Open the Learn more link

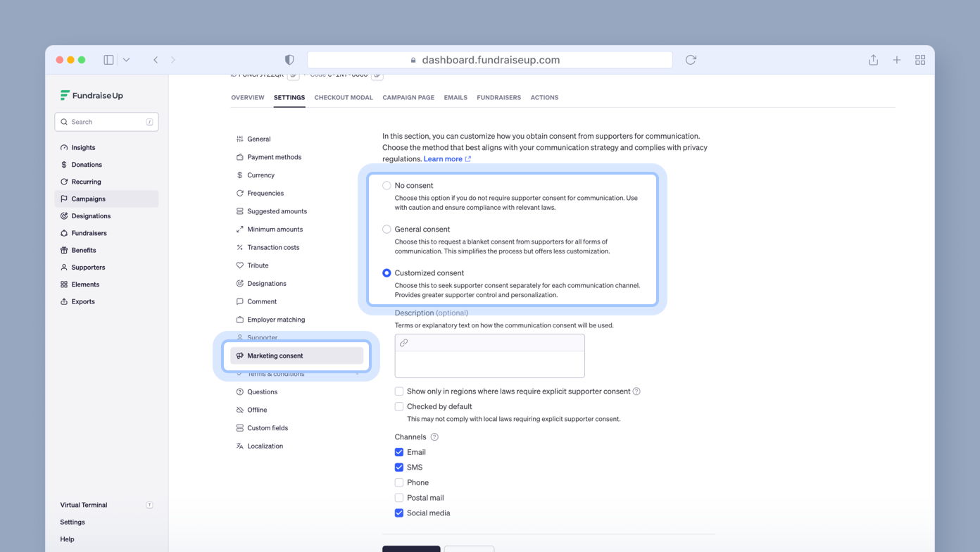coord(443,158)
